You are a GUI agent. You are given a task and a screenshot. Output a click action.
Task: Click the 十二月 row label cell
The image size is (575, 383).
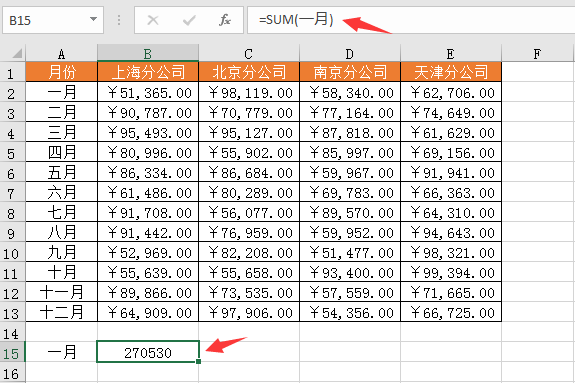point(62,312)
